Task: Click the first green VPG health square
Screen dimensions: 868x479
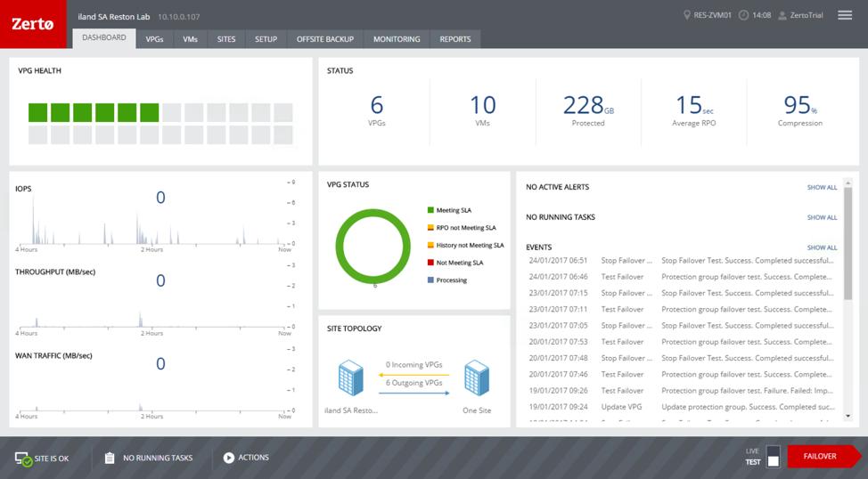Action: coord(37,112)
